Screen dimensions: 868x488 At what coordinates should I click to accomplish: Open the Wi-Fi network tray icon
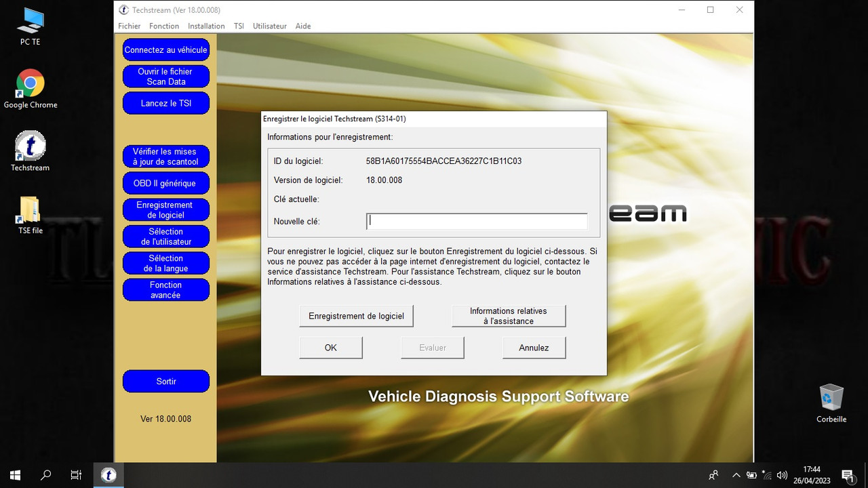(767, 475)
